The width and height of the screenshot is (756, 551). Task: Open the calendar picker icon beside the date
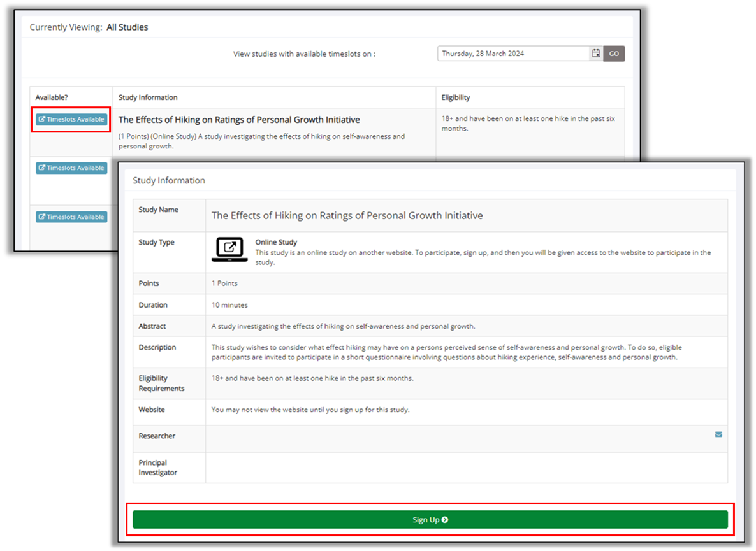tap(596, 54)
